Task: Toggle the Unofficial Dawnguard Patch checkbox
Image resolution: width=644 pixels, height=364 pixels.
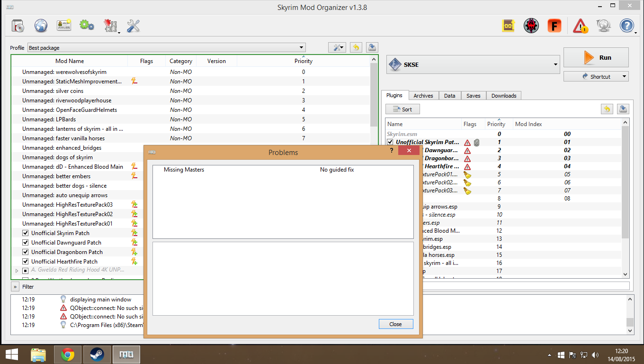Action: pyautogui.click(x=26, y=243)
